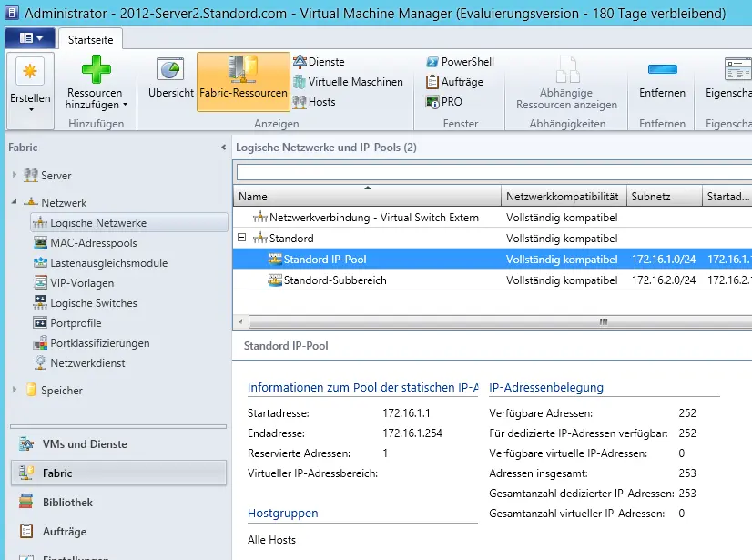
Task: Click the Entfernen ribbon button
Action: 662,80
